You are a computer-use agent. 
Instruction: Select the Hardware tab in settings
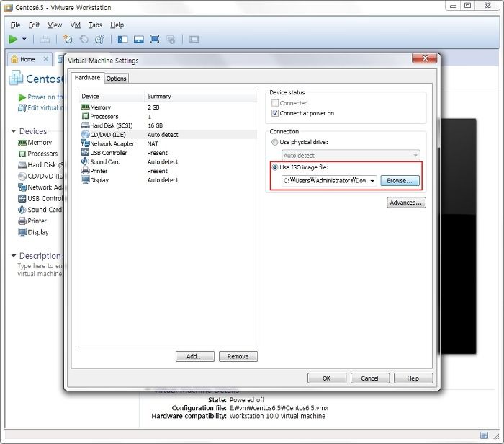[x=87, y=78]
